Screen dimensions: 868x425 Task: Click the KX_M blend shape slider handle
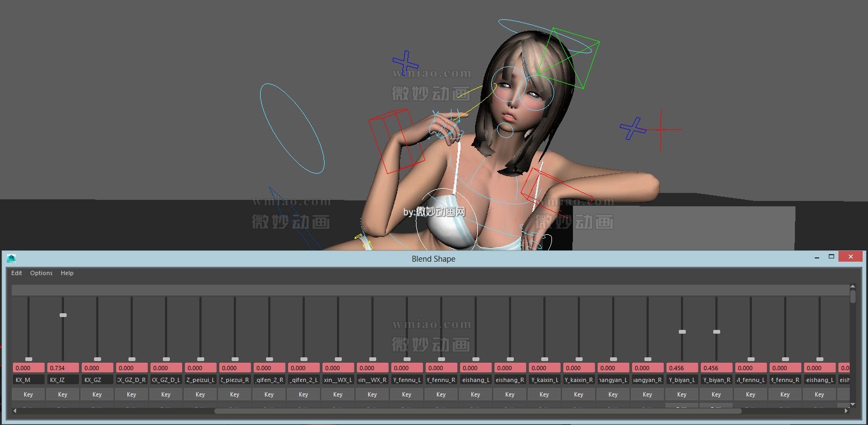[x=28, y=359]
